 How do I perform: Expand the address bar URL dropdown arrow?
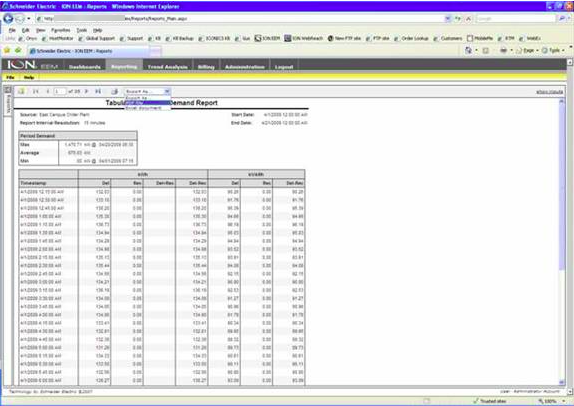tap(448, 18)
